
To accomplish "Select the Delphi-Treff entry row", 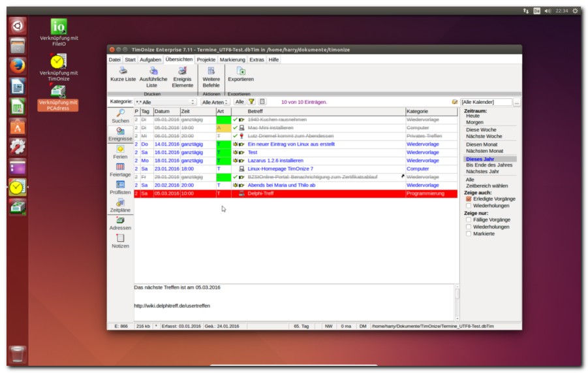I will [x=296, y=193].
